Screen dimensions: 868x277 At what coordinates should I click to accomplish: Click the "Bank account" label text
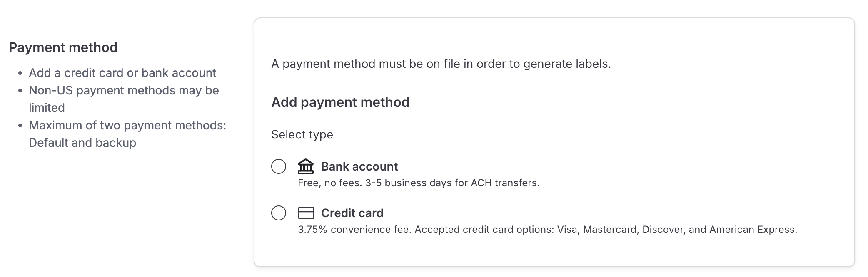[359, 166]
